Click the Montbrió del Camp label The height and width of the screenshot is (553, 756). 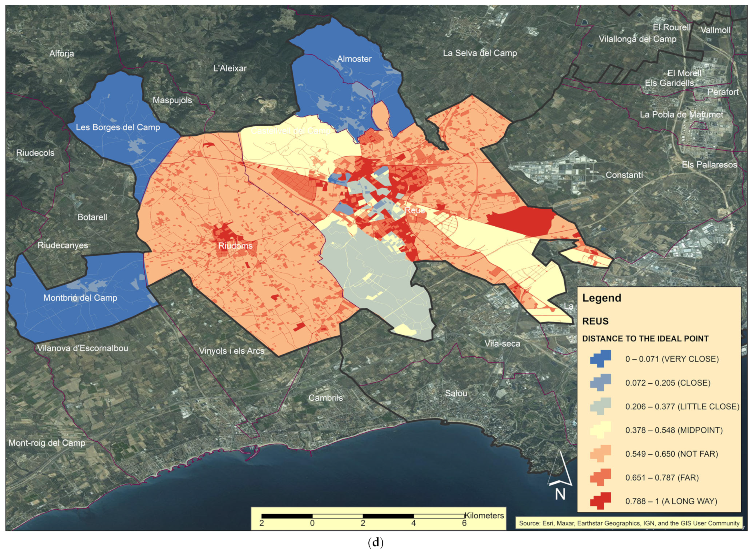pos(80,298)
